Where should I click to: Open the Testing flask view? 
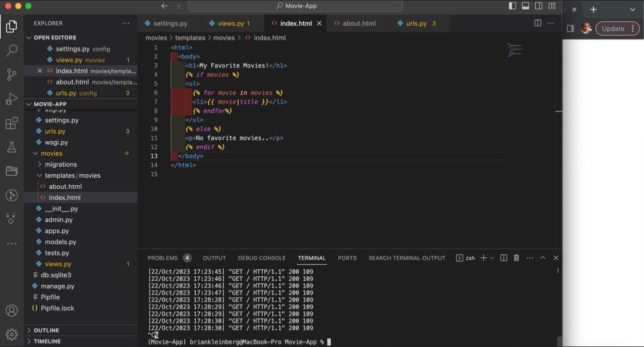tap(11, 147)
